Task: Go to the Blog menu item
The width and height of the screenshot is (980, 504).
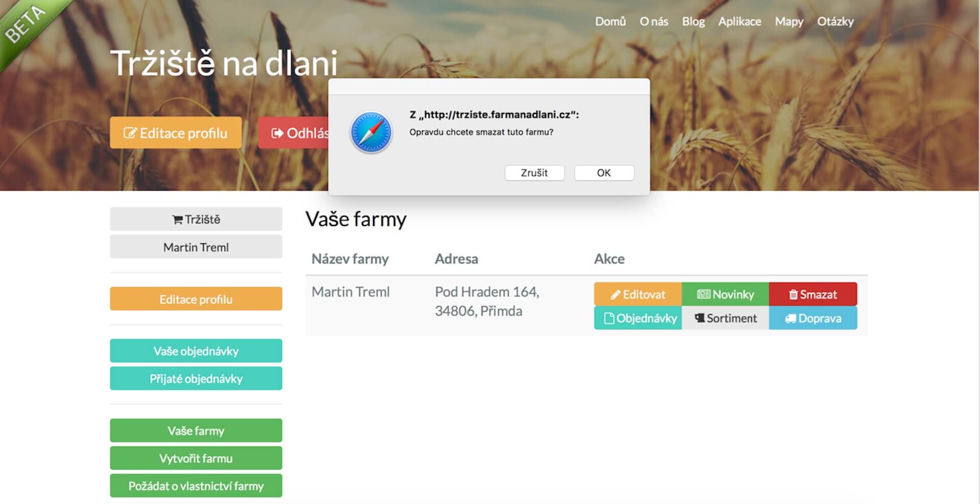Action: [693, 21]
